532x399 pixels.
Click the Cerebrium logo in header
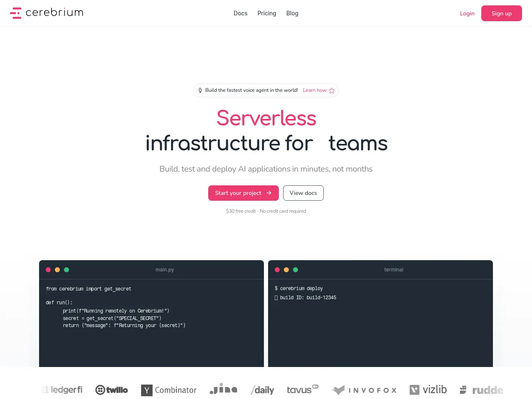tap(47, 13)
